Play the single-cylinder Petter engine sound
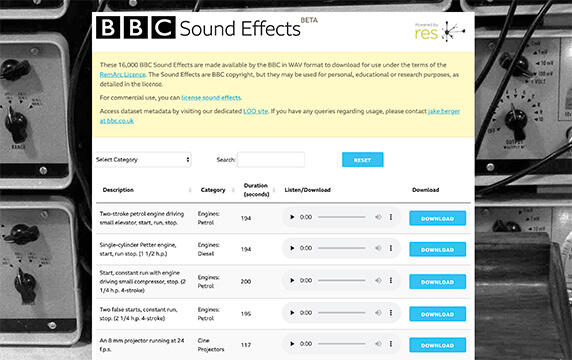This screenshot has height=360, width=572. point(292,248)
